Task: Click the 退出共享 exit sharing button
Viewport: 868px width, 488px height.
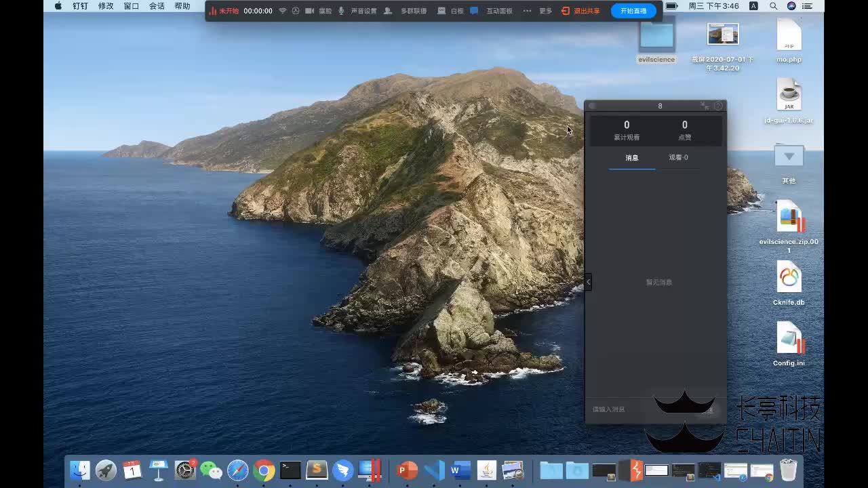Action: 580,11
